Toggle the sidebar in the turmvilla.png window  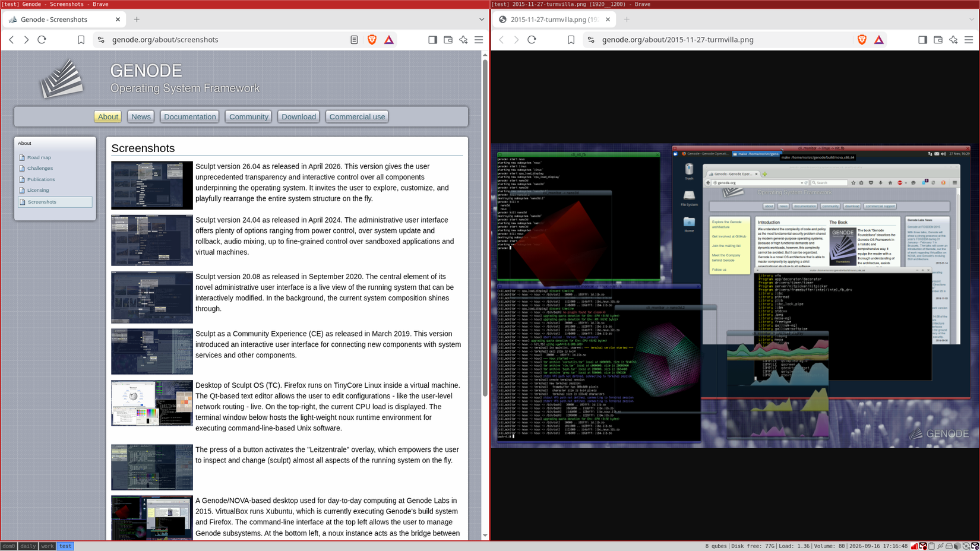[x=922, y=40]
